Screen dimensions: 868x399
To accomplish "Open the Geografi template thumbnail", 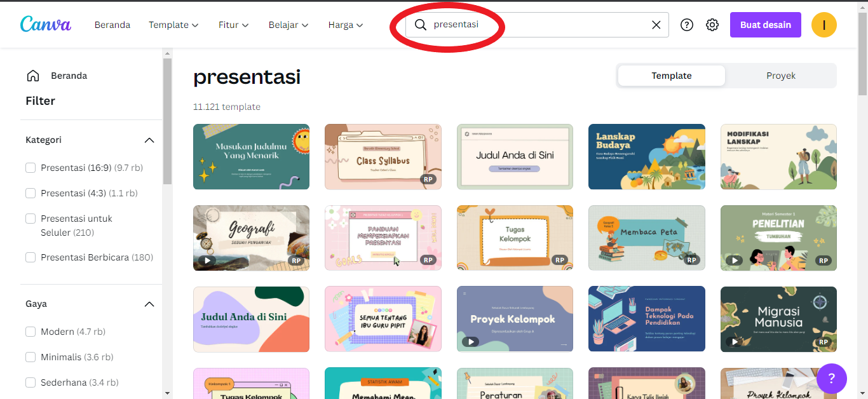I will [251, 238].
